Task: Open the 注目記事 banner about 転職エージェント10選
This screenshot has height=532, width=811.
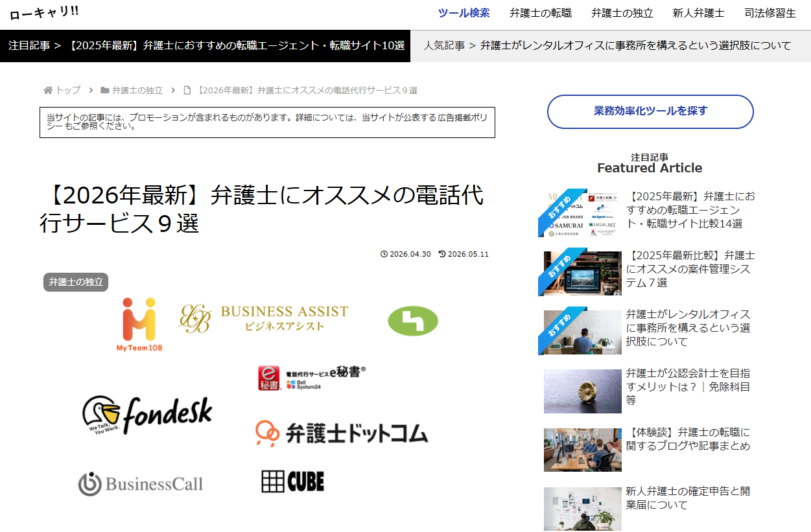Action: click(x=205, y=46)
